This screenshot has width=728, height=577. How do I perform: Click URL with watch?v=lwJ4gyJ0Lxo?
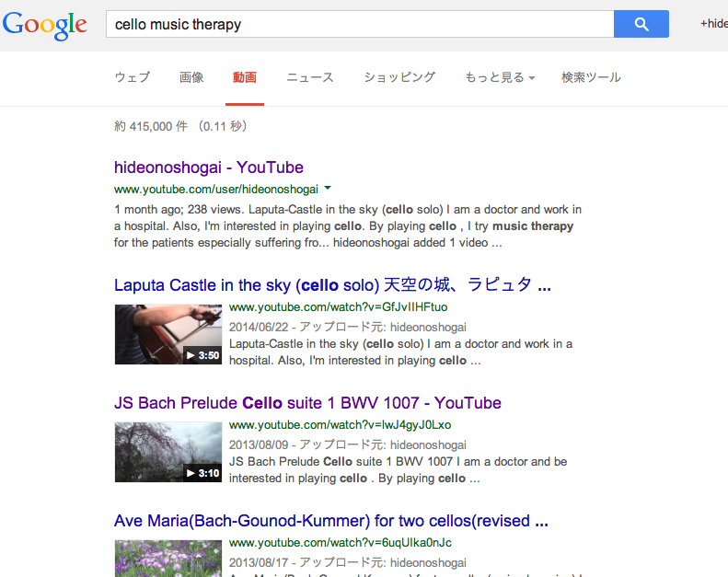pos(341,425)
